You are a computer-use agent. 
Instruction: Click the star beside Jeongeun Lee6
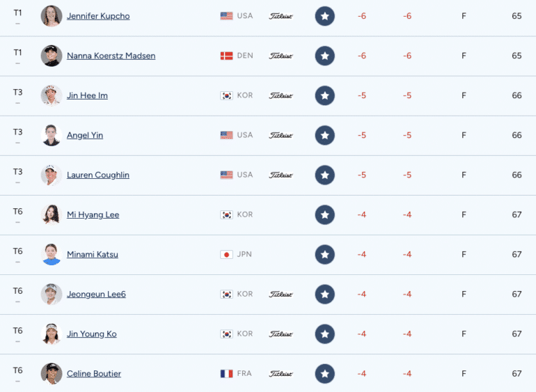point(325,294)
